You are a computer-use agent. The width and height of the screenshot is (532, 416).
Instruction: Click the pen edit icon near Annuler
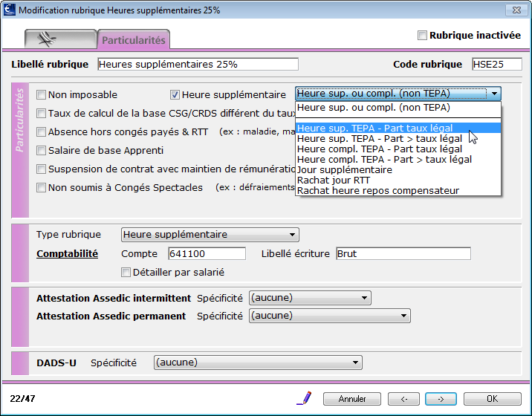tap(305, 398)
